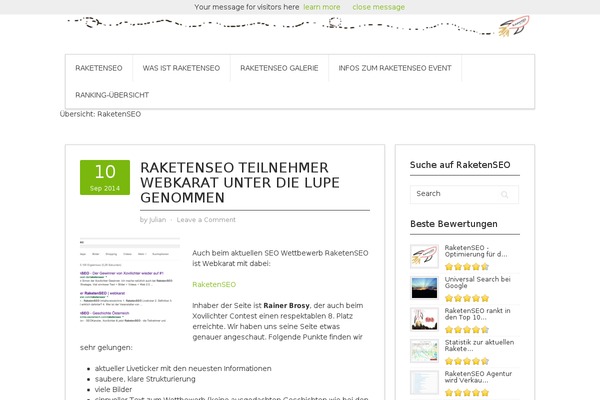Open the RAKETENSEO menu item
Screen dimensions: 600x400
pyautogui.click(x=99, y=68)
